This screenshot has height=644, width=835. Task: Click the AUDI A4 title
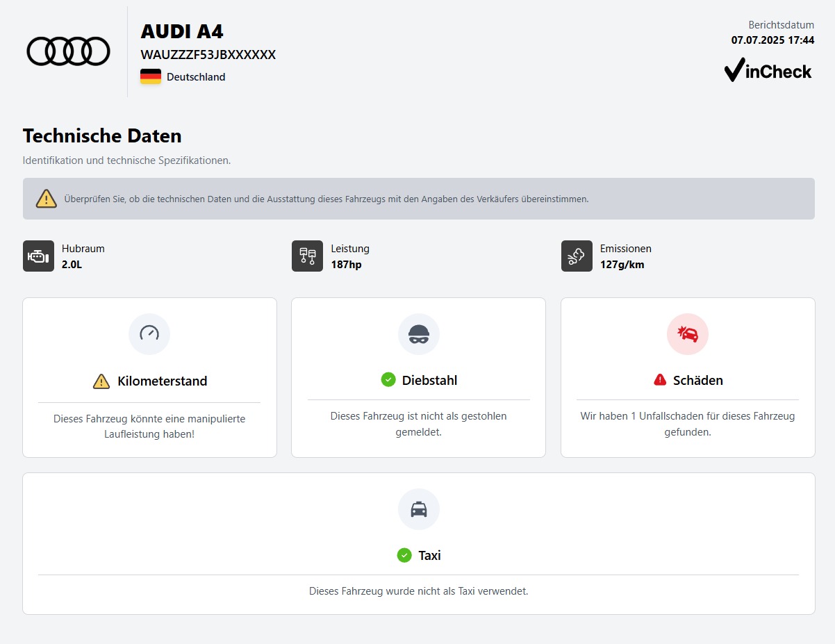pos(182,31)
